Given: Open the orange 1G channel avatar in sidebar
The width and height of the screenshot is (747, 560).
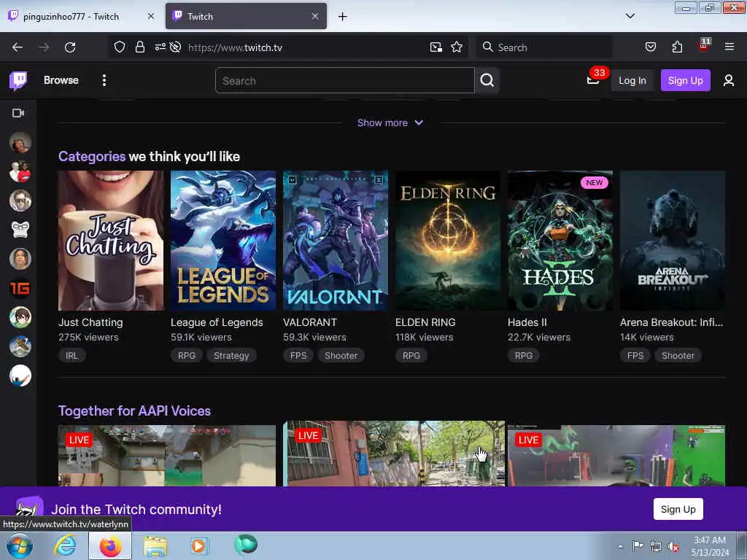Looking at the screenshot, I should (x=20, y=288).
